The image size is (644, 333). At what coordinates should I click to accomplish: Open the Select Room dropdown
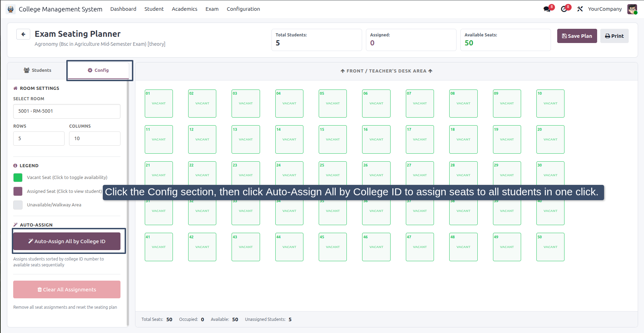click(x=67, y=111)
